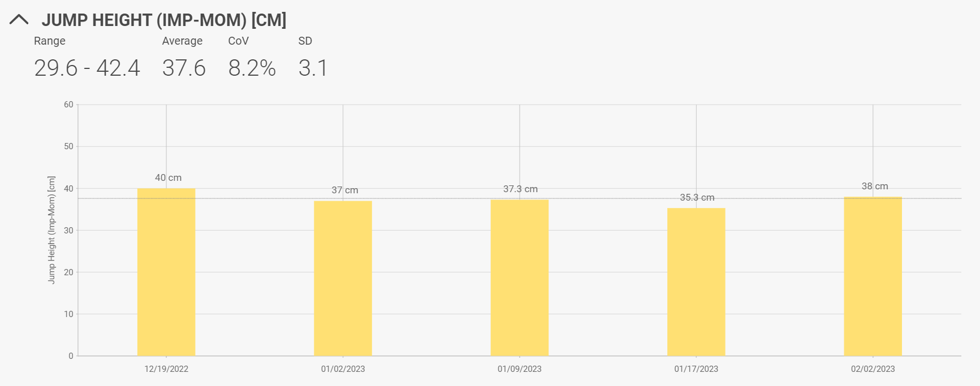The height and width of the screenshot is (386, 980).
Task: Click the 01/09/2023 yellow bar
Action: tap(519, 277)
